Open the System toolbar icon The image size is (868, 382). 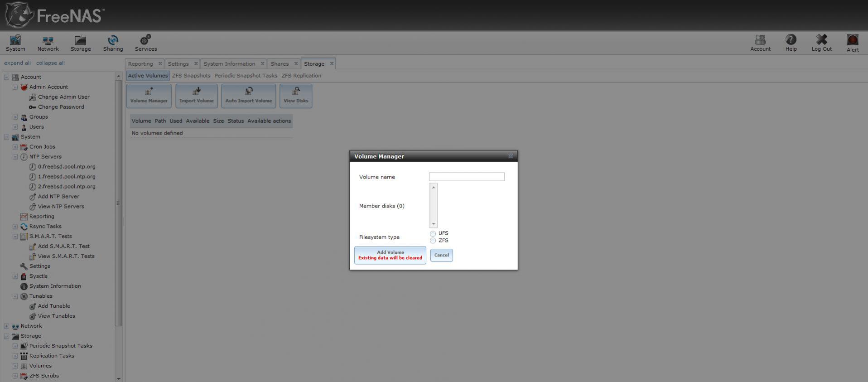(15, 44)
